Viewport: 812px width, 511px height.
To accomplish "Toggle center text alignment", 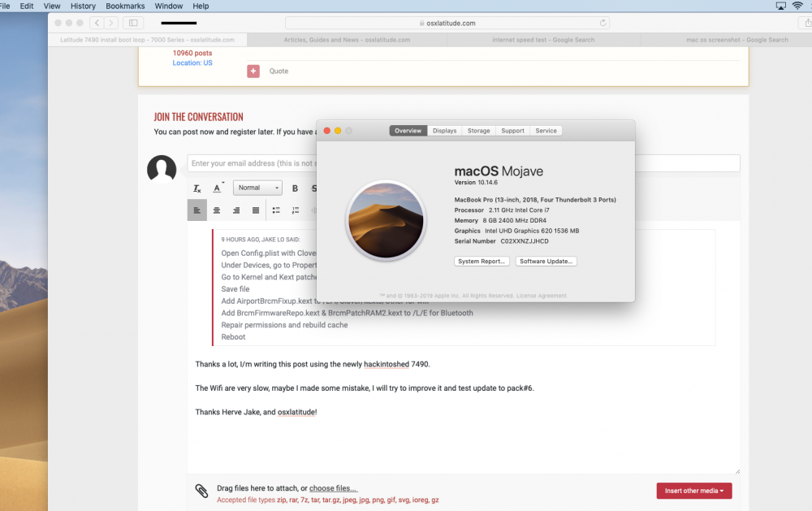I will [216, 210].
